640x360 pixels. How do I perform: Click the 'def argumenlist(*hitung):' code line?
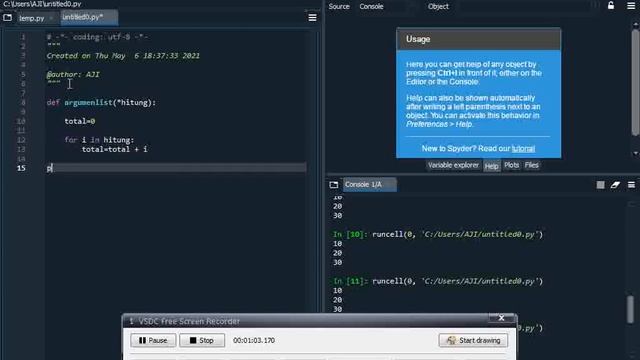point(101,102)
